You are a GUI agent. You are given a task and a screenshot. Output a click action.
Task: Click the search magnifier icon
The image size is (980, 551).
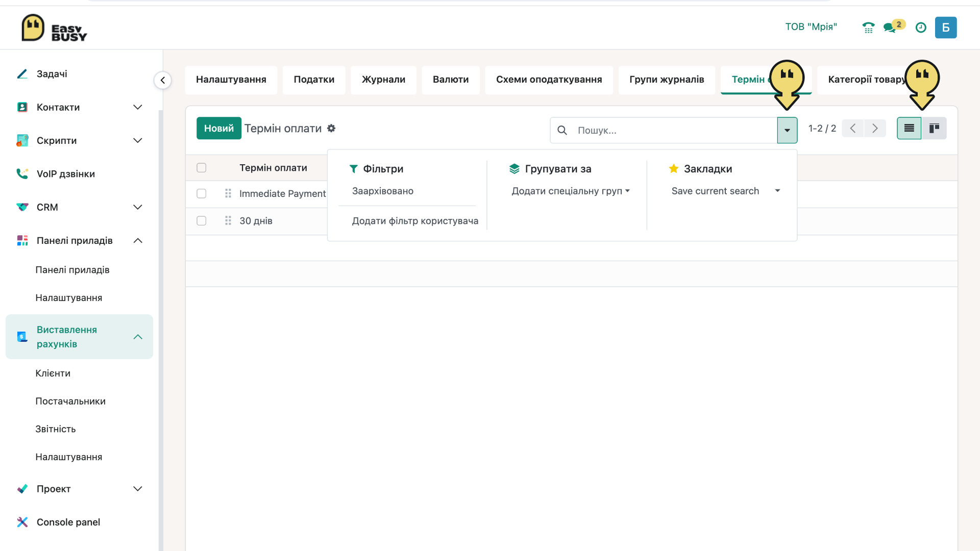click(562, 130)
